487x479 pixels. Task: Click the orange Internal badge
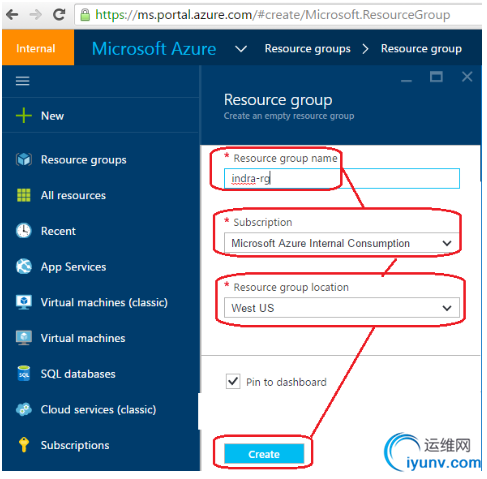click(38, 47)
